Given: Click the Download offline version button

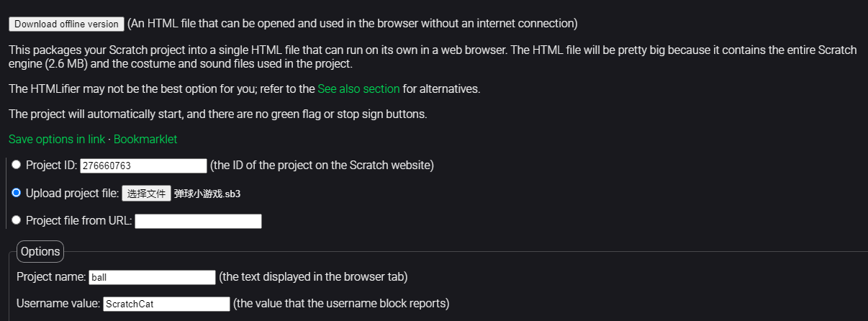Looking at the screenshot, I should (66, 24).
